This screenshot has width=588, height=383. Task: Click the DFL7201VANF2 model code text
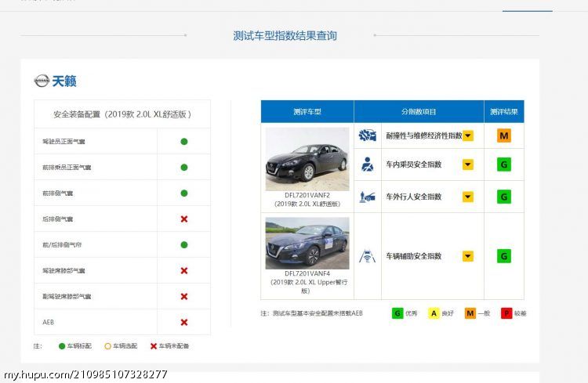click(x=307, y=195)
